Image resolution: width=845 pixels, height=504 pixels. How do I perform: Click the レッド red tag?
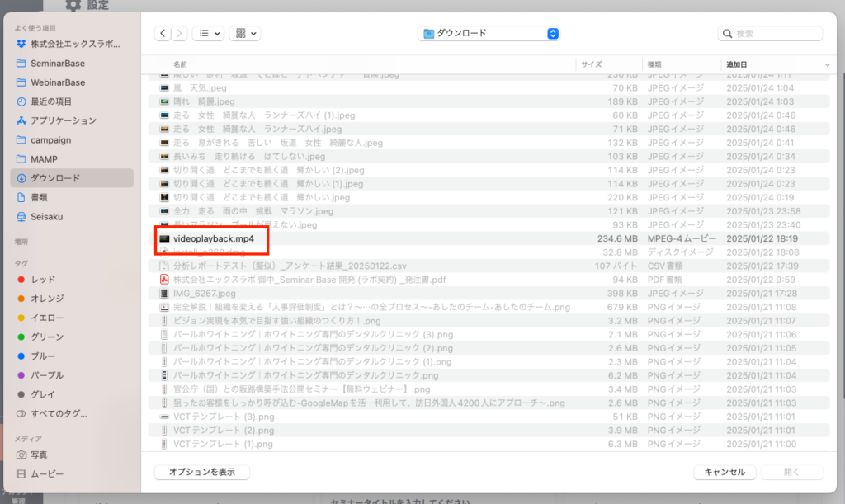[x=43, y=280]
